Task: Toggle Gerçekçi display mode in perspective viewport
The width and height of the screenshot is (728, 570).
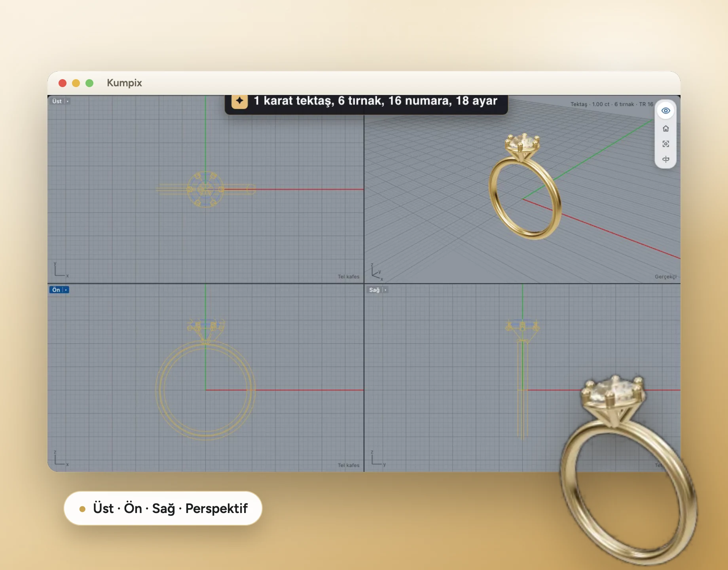Action: 665,277
